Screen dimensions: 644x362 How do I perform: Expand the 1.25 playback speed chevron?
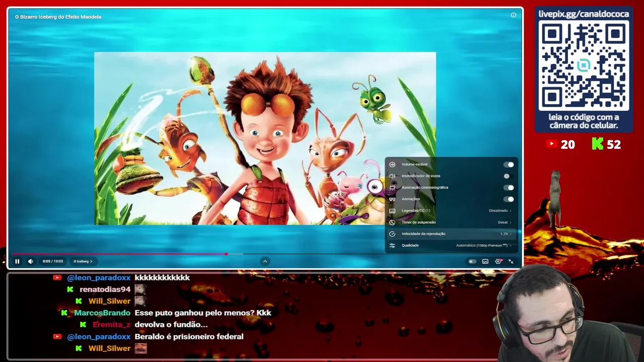tap(511, 234)
